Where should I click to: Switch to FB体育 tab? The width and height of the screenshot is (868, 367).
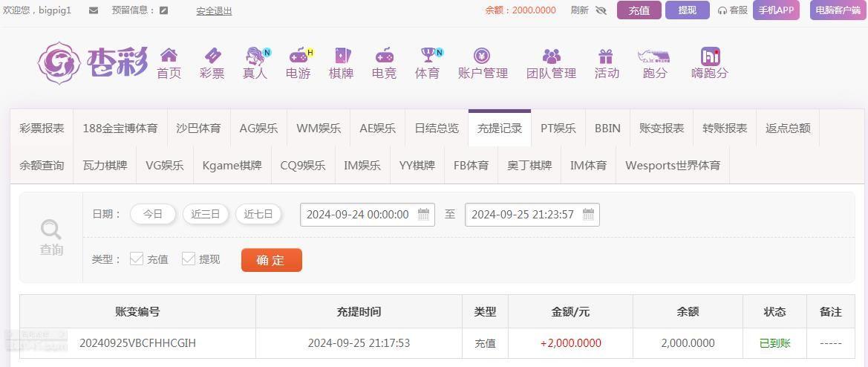[x=471, y=166]
